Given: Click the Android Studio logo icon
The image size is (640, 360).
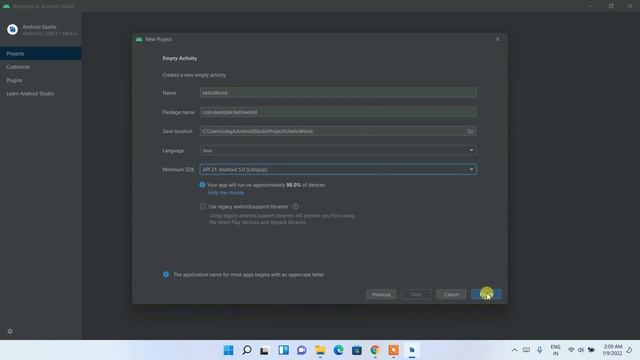Looking at the screenshot, I should [12, 29].
